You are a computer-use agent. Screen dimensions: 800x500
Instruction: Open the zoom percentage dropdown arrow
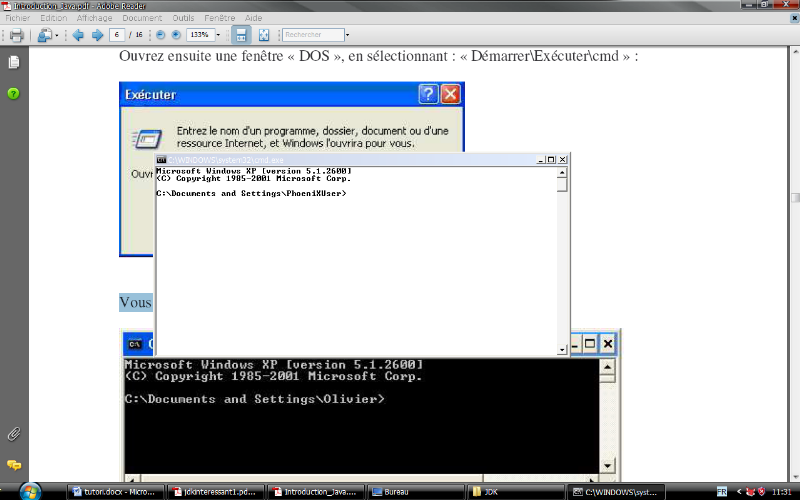point(218,35)
